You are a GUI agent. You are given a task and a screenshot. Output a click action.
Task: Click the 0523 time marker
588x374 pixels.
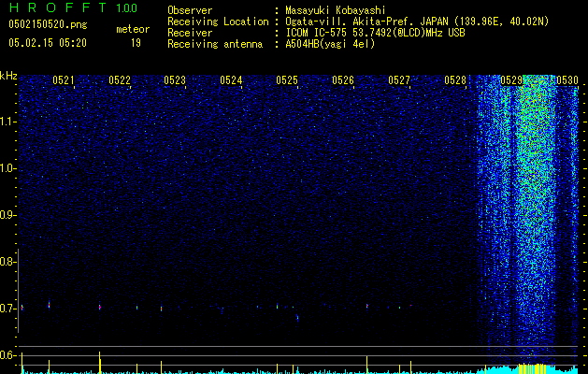pos(175,80)
